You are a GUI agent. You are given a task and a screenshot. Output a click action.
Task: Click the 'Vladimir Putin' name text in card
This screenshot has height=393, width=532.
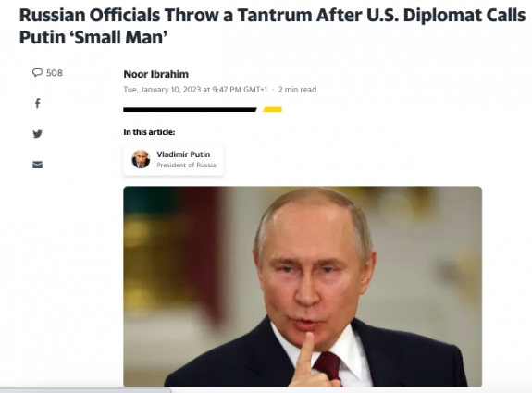[x=183, y=154]
